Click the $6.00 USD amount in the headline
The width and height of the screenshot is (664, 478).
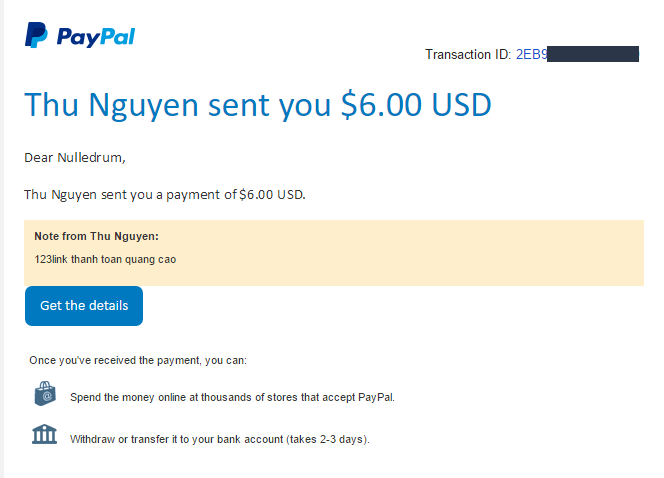point(416,105)
